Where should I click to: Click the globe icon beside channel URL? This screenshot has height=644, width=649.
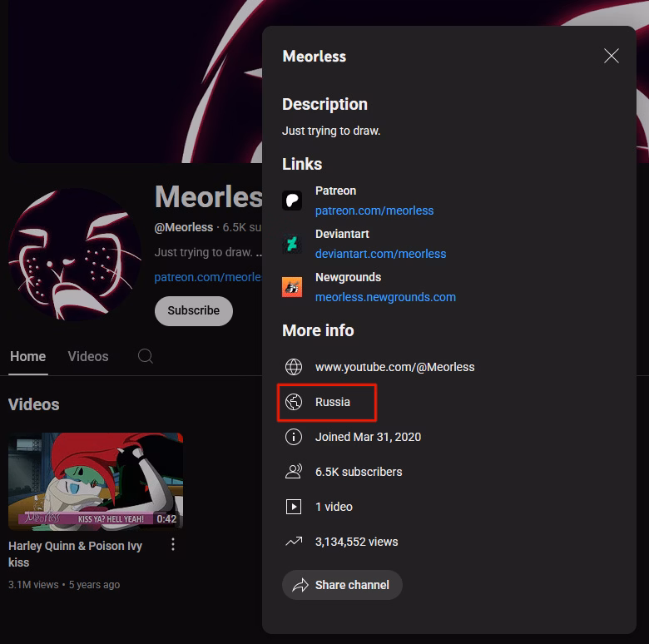pos(294,367)
